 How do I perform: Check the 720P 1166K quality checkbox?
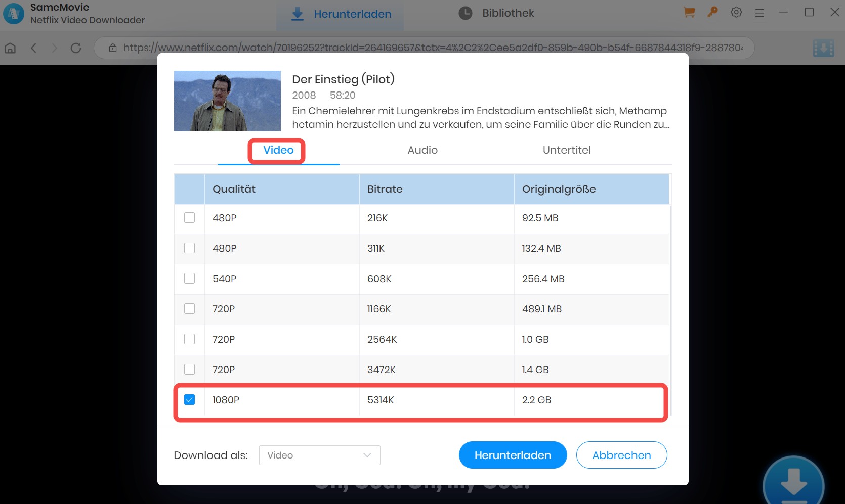point(189,309)
